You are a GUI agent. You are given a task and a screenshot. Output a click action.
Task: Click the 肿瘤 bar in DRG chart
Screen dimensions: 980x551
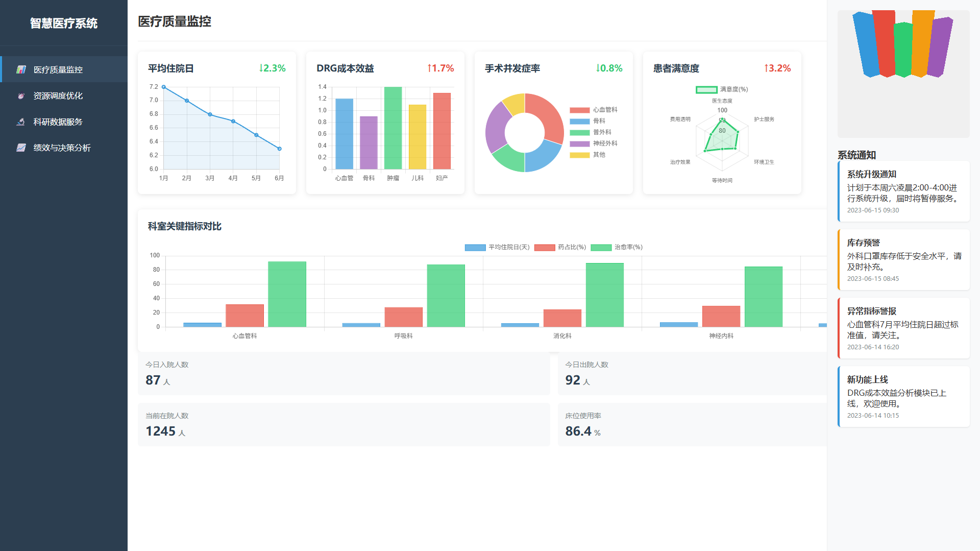coord(393,128)
